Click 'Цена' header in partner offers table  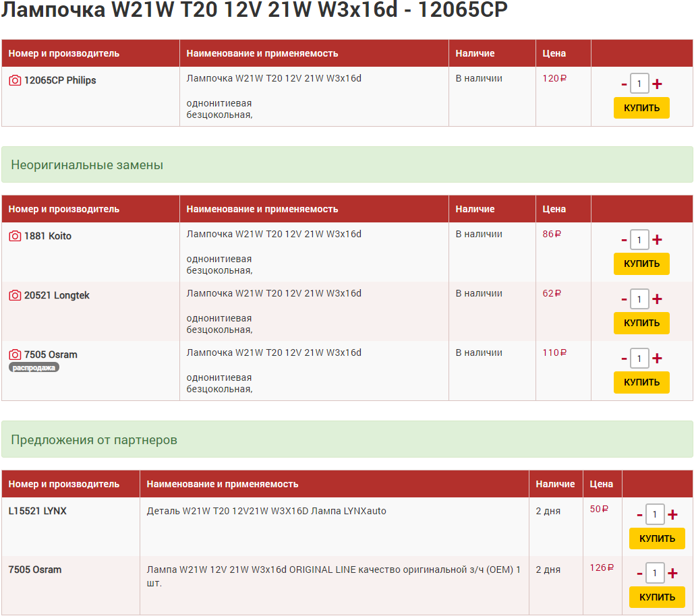pyautogui.click(x=601, y=484)
